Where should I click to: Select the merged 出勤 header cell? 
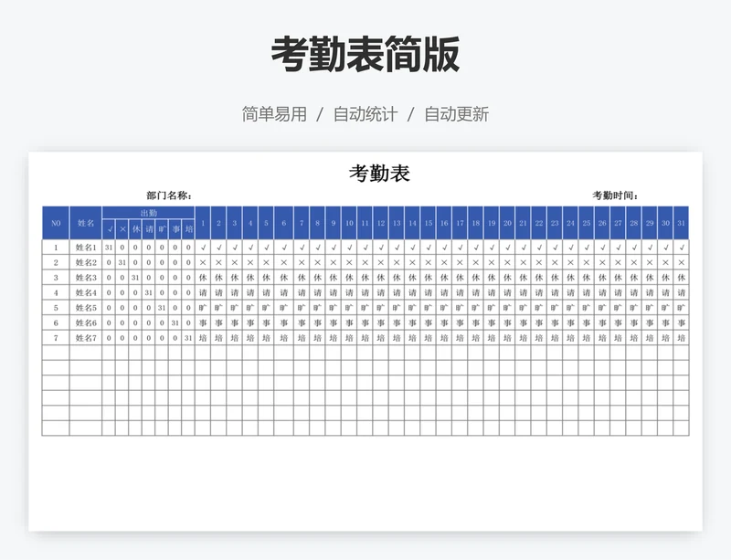(149, 213)
